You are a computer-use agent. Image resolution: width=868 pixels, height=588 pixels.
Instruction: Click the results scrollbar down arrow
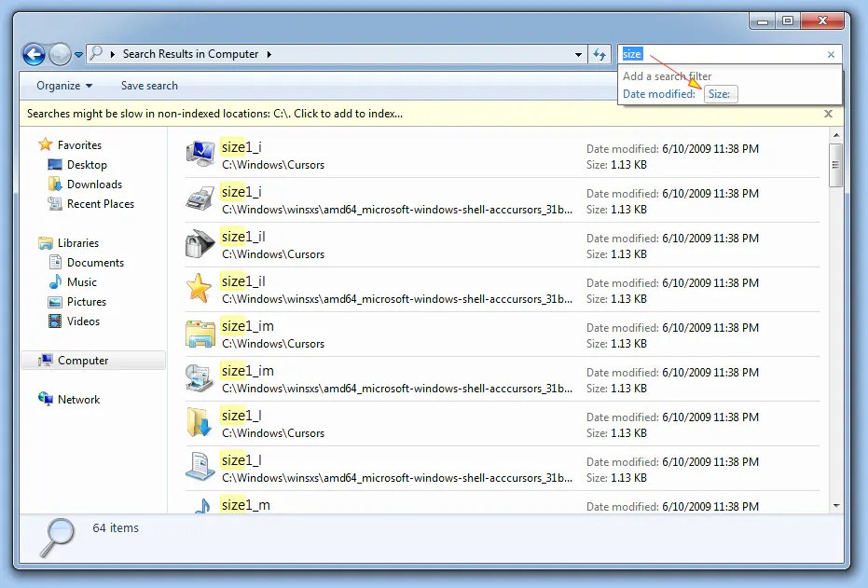click(x=836, y=506)
